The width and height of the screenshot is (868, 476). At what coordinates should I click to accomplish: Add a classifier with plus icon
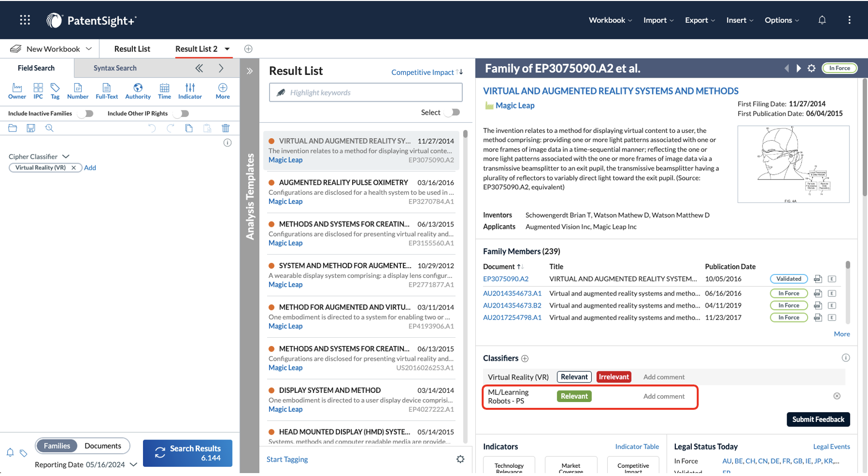[525, 359]
